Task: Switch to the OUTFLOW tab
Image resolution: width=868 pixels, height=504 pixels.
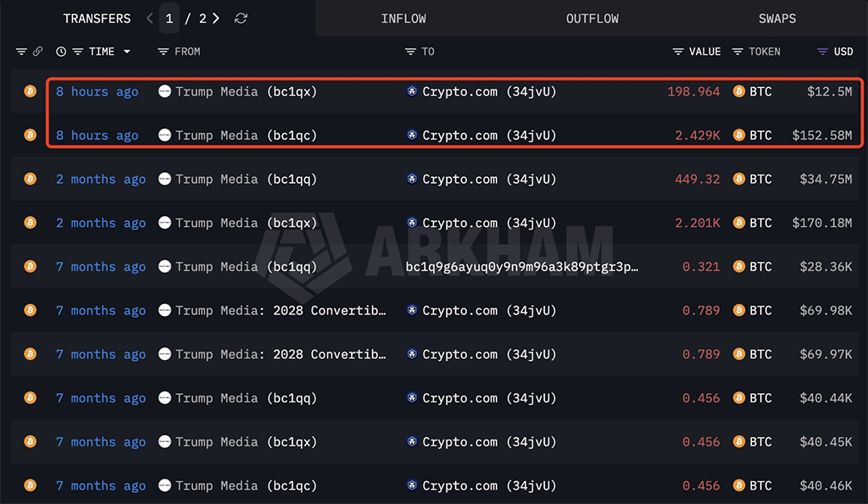Action: [593, 19]
